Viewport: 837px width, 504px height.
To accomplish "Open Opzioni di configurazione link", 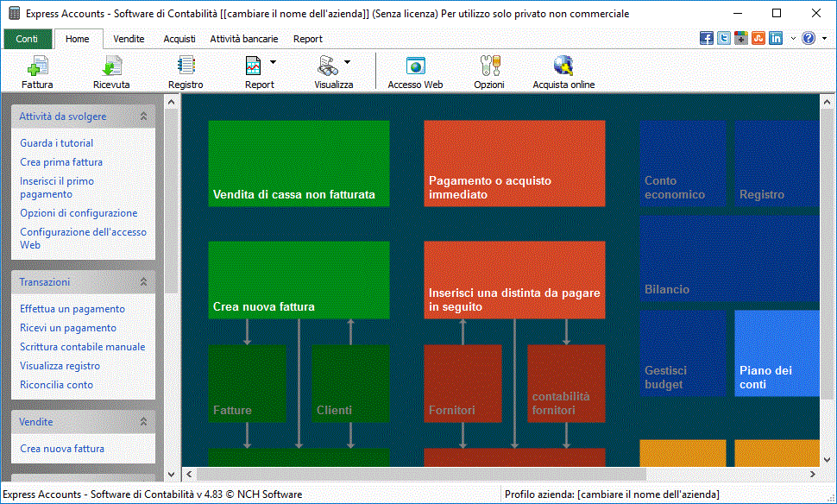I will (79, 213).
